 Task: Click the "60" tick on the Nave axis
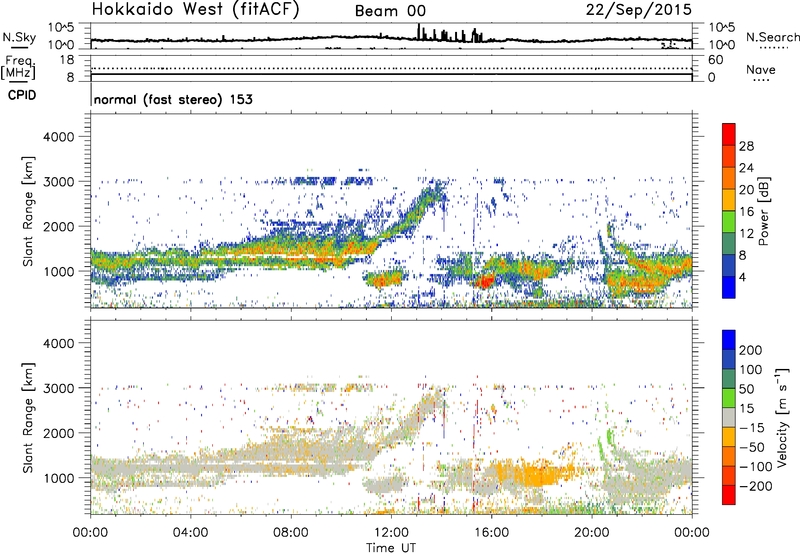[x=716, y=60]
